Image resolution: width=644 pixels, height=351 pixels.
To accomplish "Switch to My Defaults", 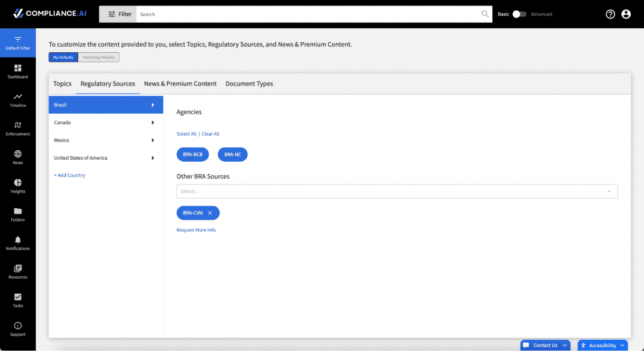I will coord(64,57).
